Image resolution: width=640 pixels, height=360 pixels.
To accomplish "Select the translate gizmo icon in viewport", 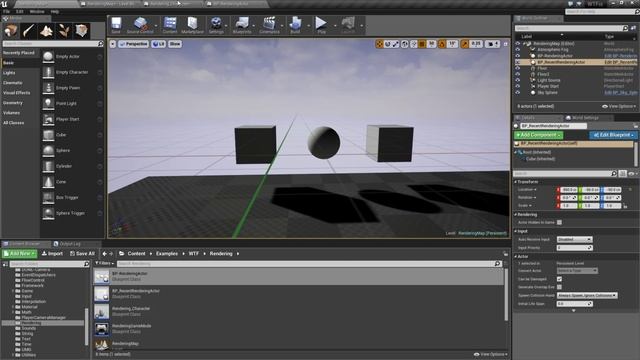I will pyautogui.click(x=379, y=44).
